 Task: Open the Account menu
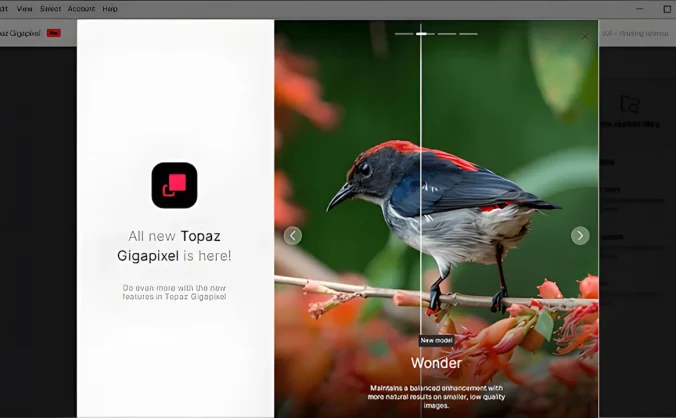(x=81, y=9)
